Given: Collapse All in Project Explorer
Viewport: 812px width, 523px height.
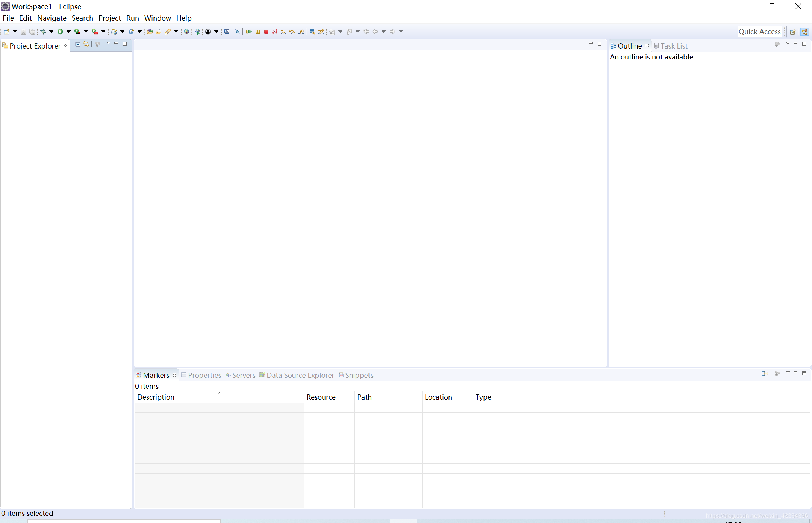Looking at the screenshot, I should point(78,44).
